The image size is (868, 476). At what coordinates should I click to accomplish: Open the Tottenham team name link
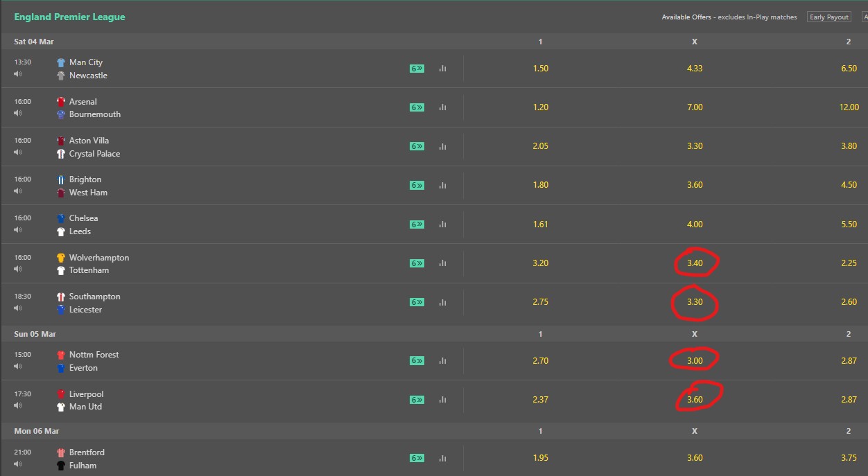click(89, 270)
